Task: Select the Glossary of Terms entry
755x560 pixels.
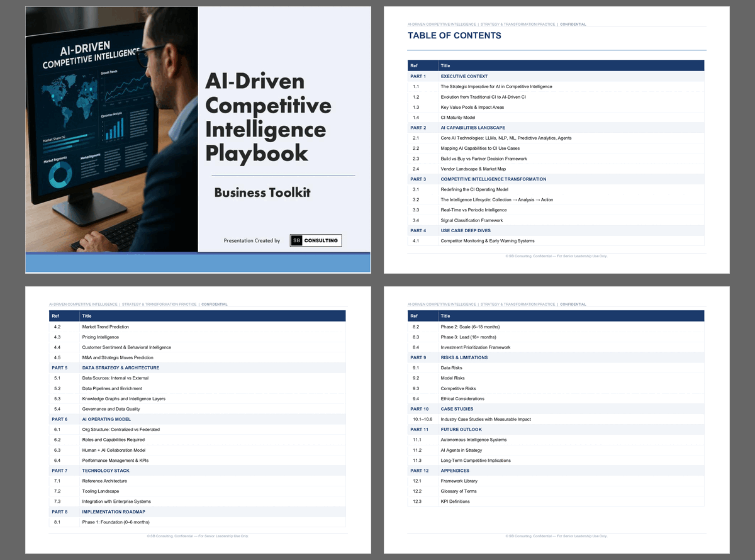Action: [458, 491]
